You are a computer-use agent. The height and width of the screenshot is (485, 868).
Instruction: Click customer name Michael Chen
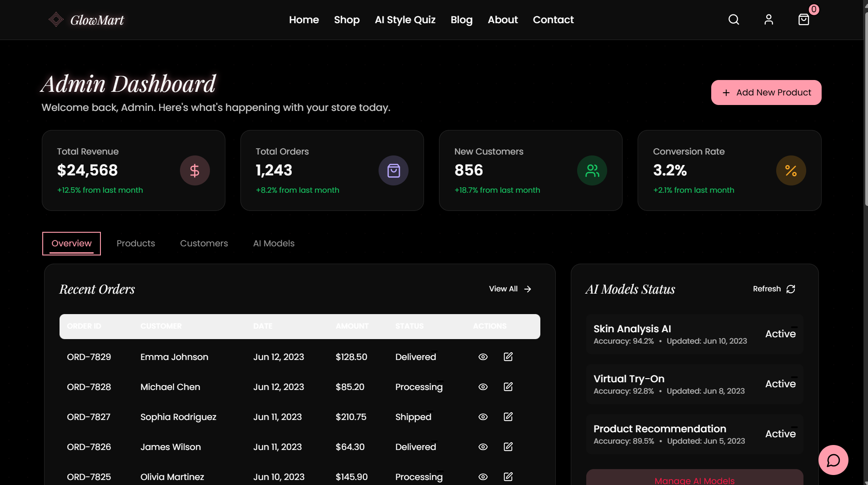pos(170,387)
